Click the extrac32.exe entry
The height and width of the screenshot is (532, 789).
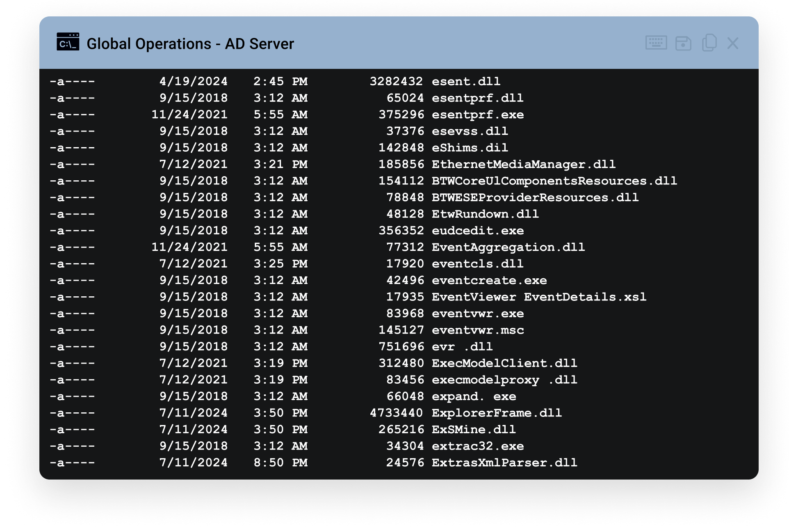(477, 446)
